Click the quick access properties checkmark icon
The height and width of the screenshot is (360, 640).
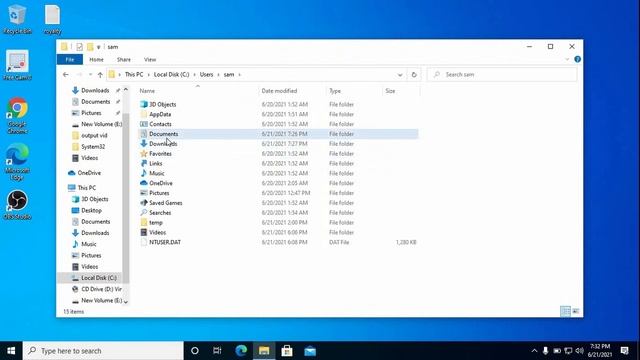click(x=80, y=47)
